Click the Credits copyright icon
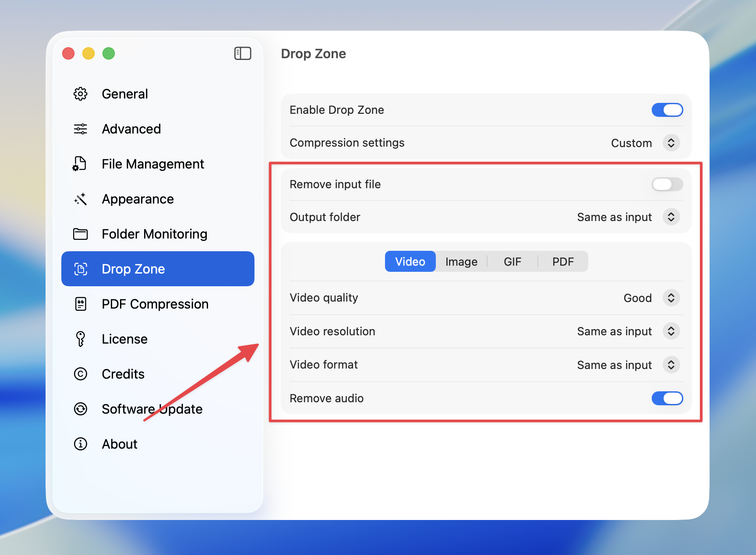The image size is (756, 555). [x=81, y=374]
